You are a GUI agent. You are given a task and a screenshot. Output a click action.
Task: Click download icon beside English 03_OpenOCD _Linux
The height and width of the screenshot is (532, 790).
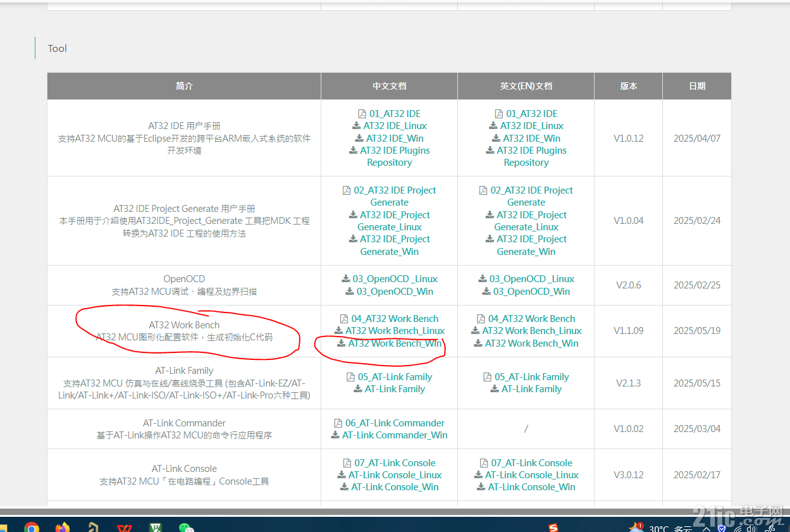(483, 279)
